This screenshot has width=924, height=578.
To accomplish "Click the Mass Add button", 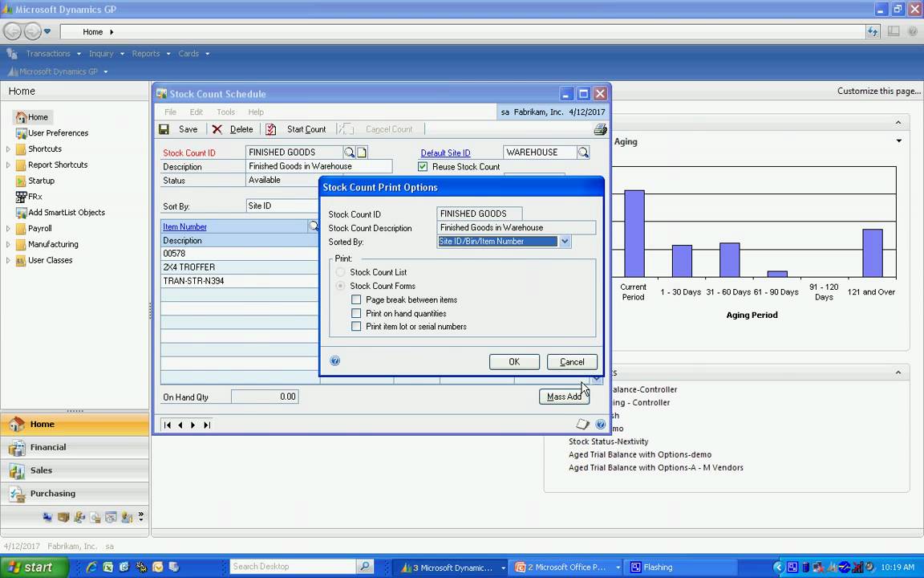I will coord(564,397).
